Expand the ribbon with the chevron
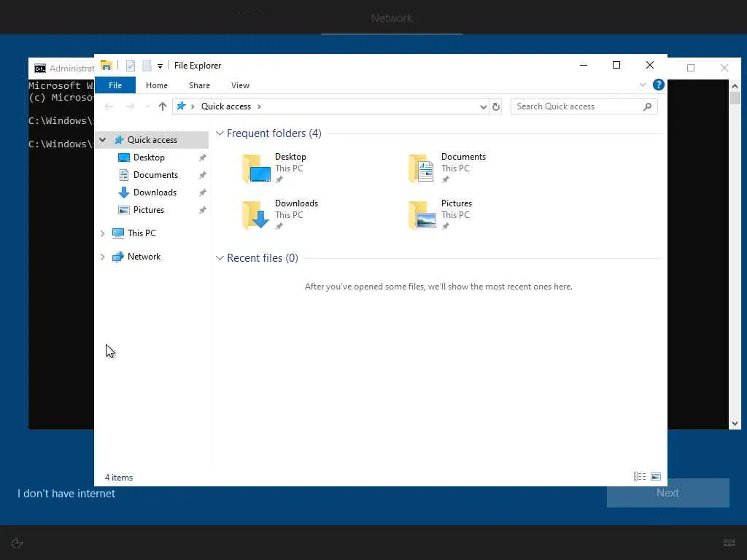The width and height of the screenshot is (747, 560). [643, 85]
